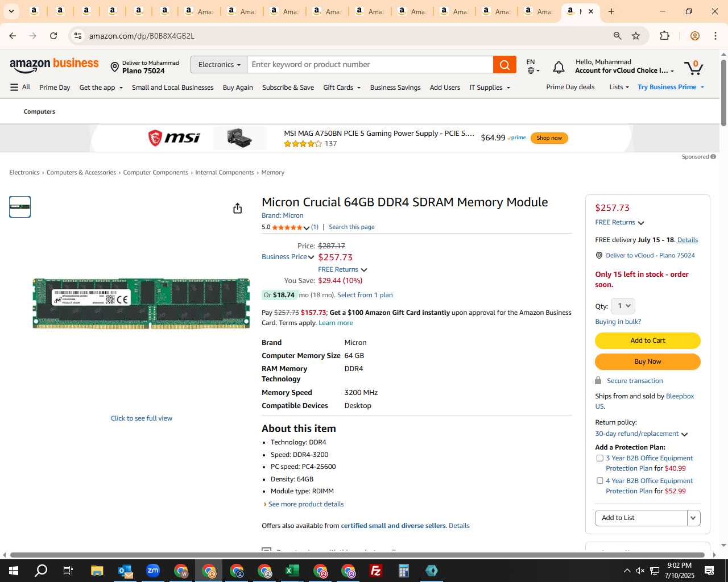Click the share icon near product image
The image size is (728, 582).
click(x=238, y=209)
